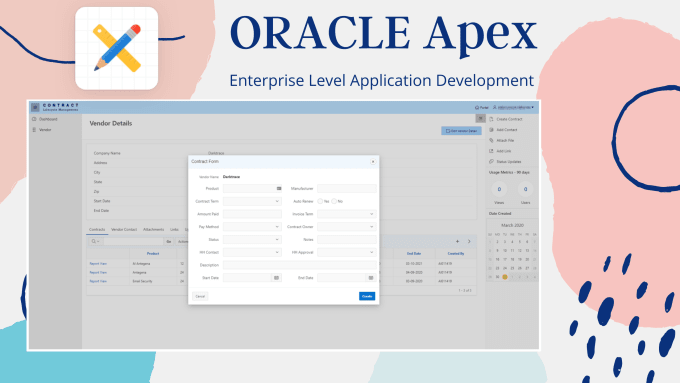Click the Start Date input field
Screen dimensions: 680x383
pyautogui.click(x=247, y=278)
